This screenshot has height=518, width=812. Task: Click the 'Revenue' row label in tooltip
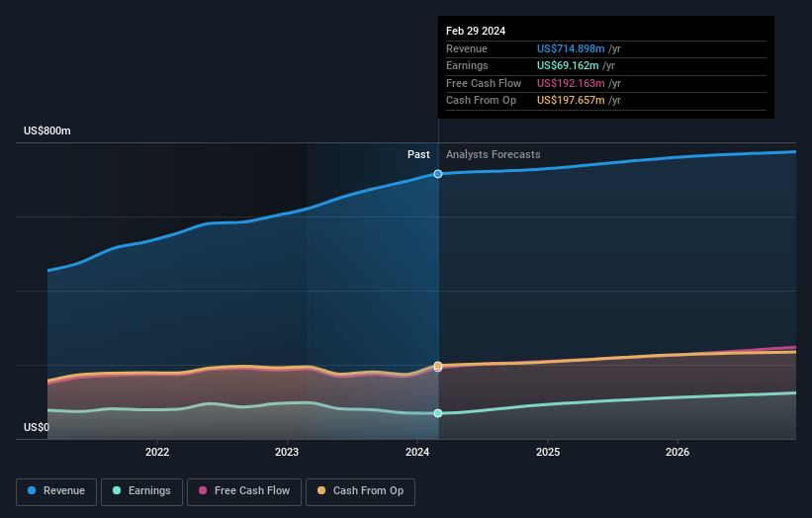click(467, 48)
